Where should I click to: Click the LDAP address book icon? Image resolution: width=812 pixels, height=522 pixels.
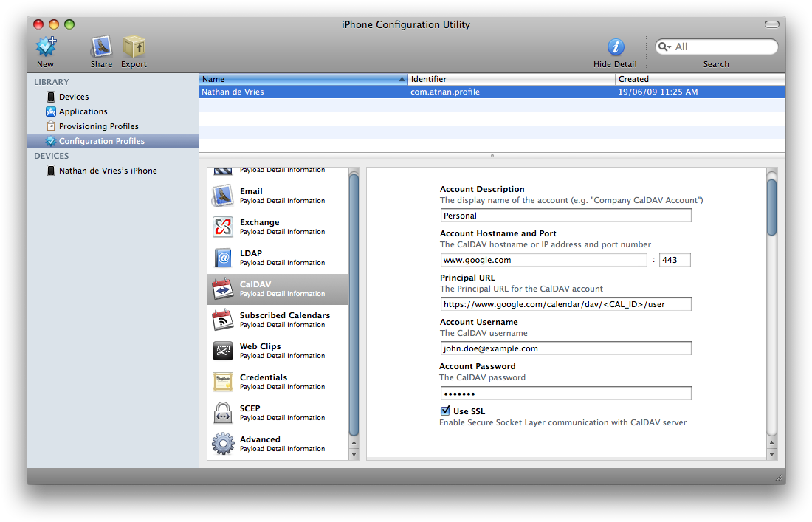coord(223,258)
